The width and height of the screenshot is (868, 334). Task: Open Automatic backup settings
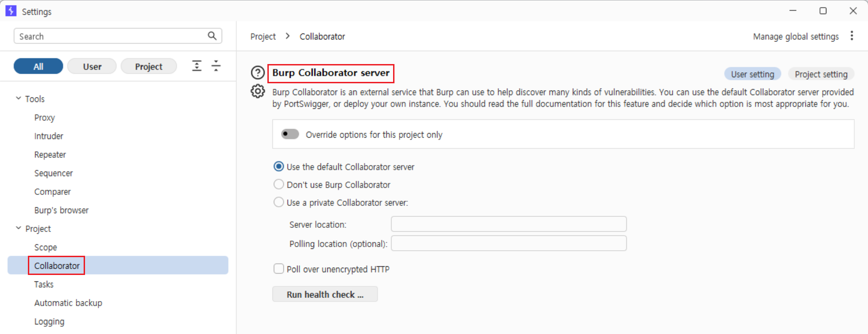pos(68,303)
